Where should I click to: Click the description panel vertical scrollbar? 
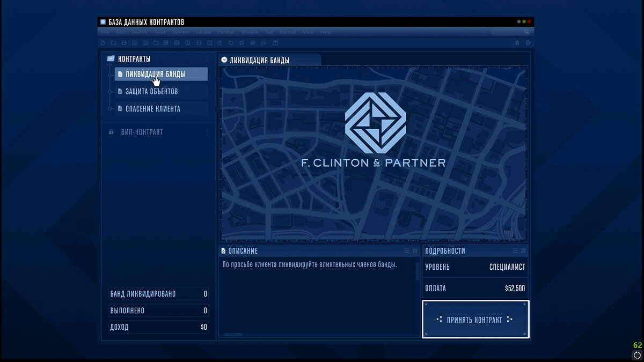coord(418,271)
